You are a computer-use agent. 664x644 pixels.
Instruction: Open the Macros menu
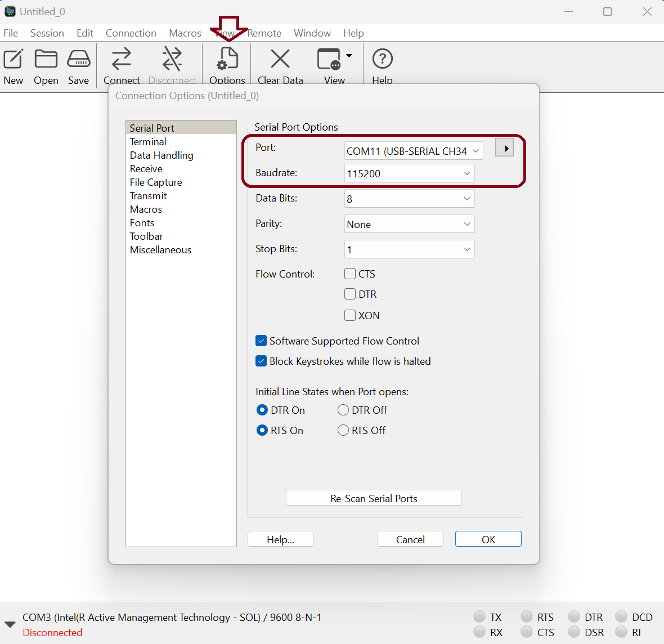(x=185, y=33)
